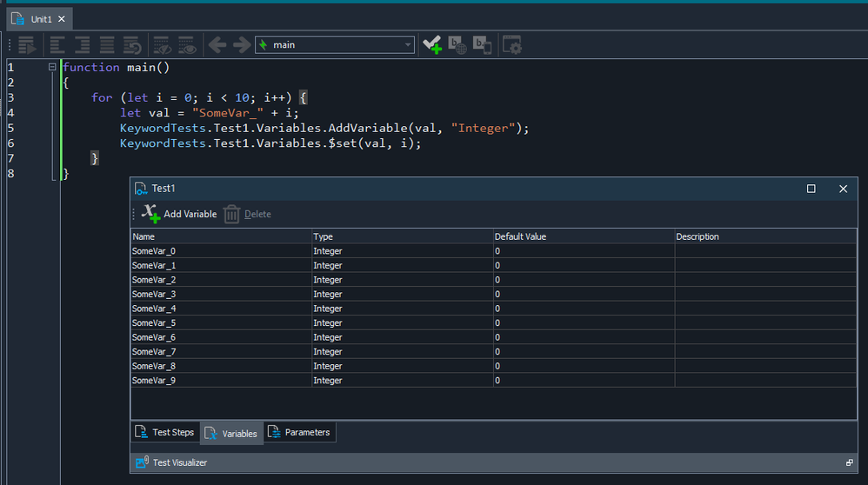Click the Add Variable button

[x=179, y=214]
